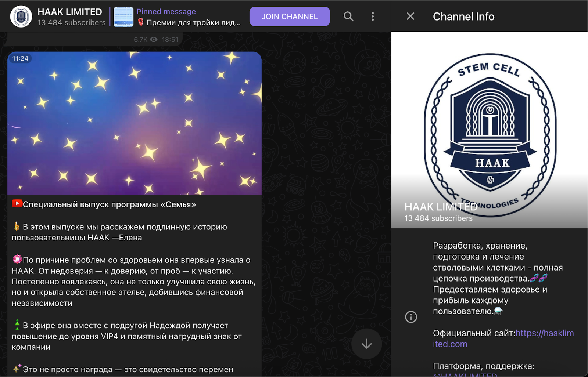This screenshot has height=377, width=588.
Task: Click the '13 484 subscribers' header text
Action: [x=72, y=23]
